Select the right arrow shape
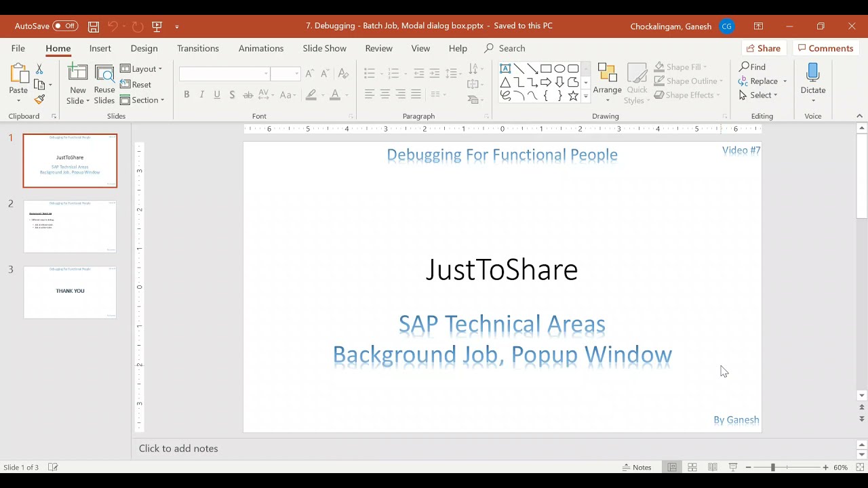 point(546,82)
